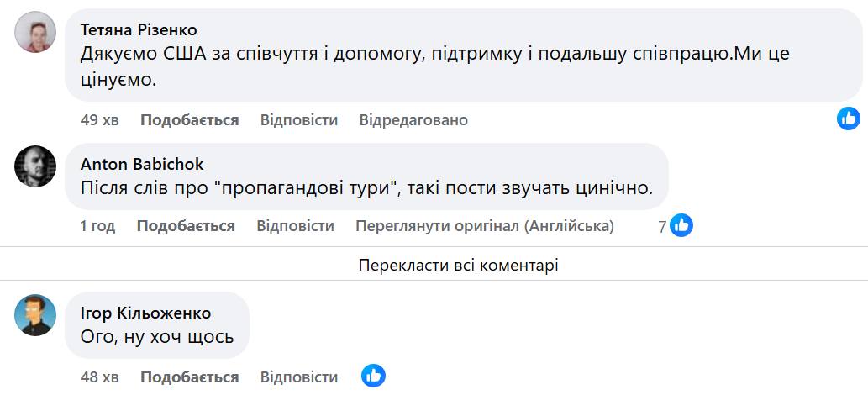Click the author name Anton Babichok

click(142, 164)
